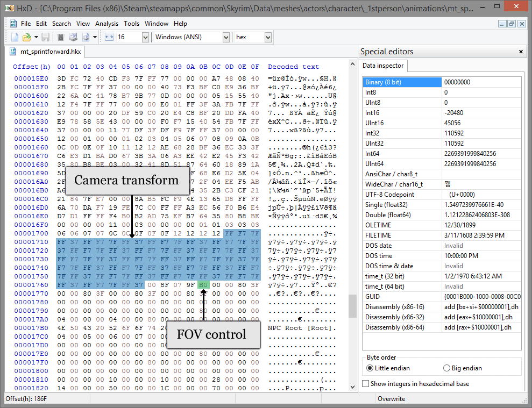
Task: Click the New file icon
Action: pos(15,37)
